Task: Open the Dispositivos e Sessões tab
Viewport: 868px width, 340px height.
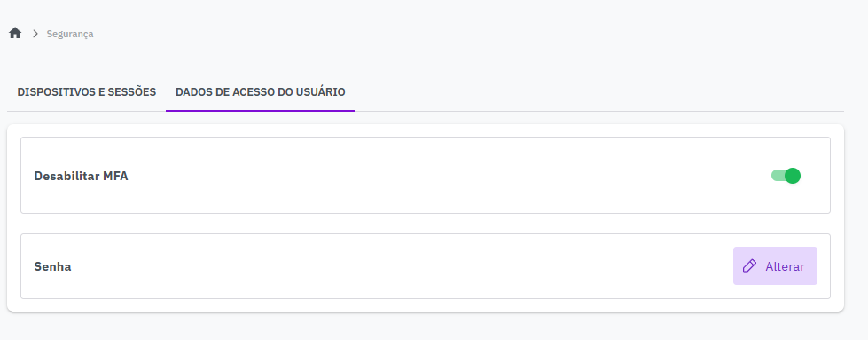Action: pyautogui.click(x=87, y=92)
